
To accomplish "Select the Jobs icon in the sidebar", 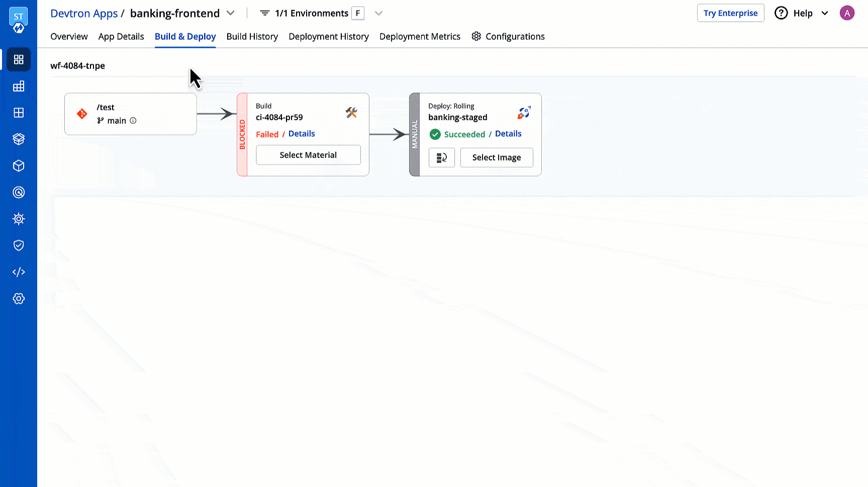I will tap(19, 86).
